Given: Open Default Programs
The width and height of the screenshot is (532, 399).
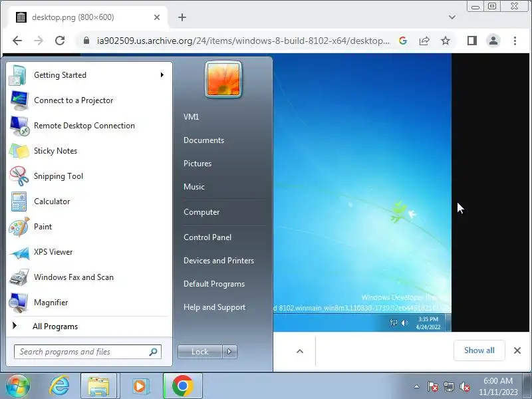Looking at the screenshot, I should click(214, 284).
